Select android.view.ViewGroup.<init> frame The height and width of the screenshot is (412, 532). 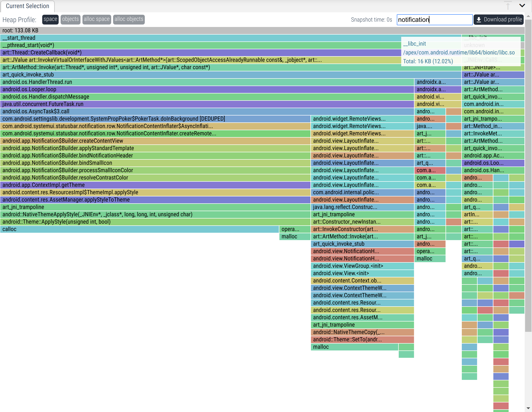point(362,266)
